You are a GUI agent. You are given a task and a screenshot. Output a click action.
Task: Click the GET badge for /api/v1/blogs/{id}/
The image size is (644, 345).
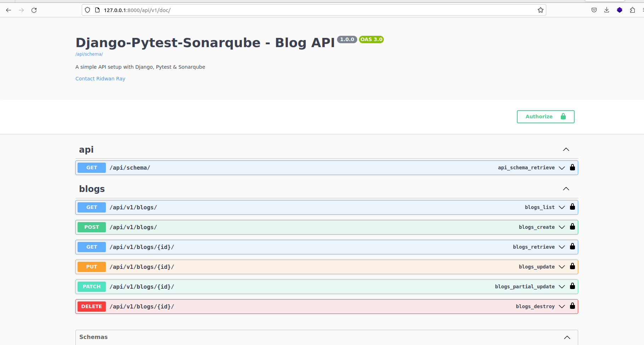92,247
